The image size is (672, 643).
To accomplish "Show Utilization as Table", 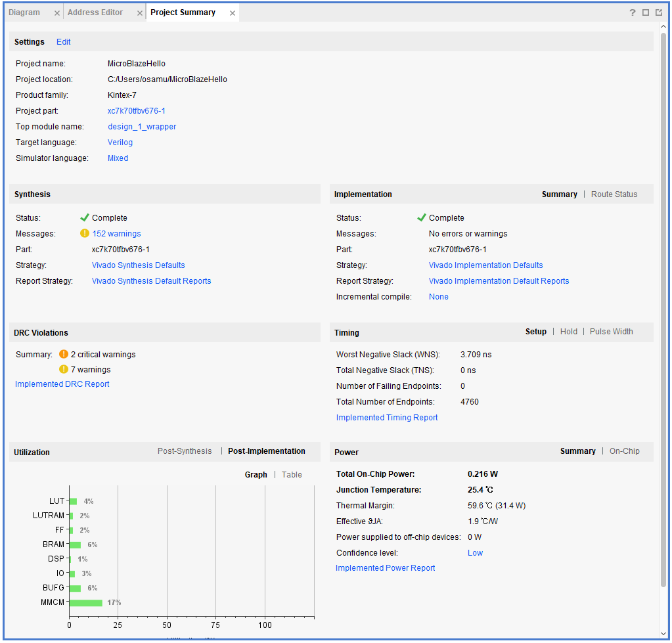I will [292, 475].
